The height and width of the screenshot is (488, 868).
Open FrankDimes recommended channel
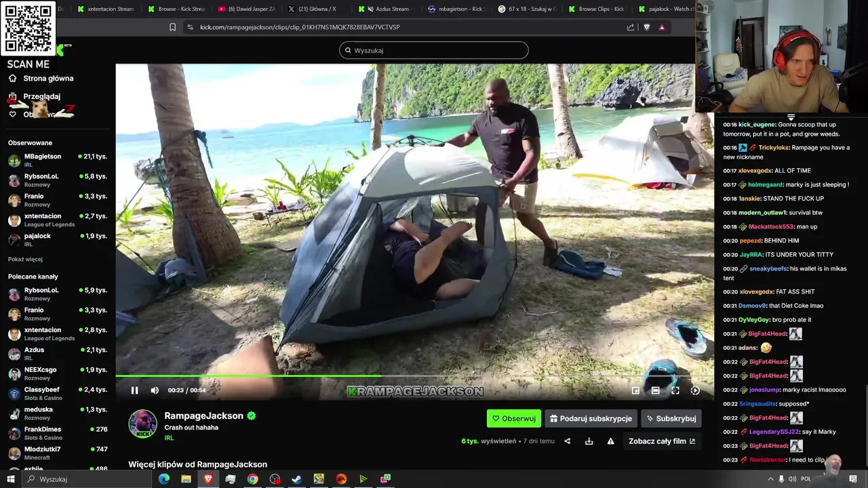[58, 432]
